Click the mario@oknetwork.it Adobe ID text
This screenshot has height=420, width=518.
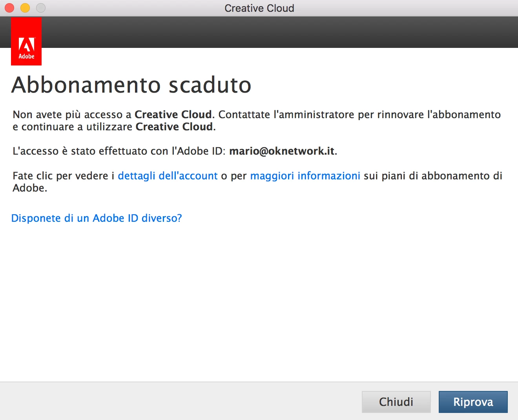pyautogui.click(x=282, y=151)
